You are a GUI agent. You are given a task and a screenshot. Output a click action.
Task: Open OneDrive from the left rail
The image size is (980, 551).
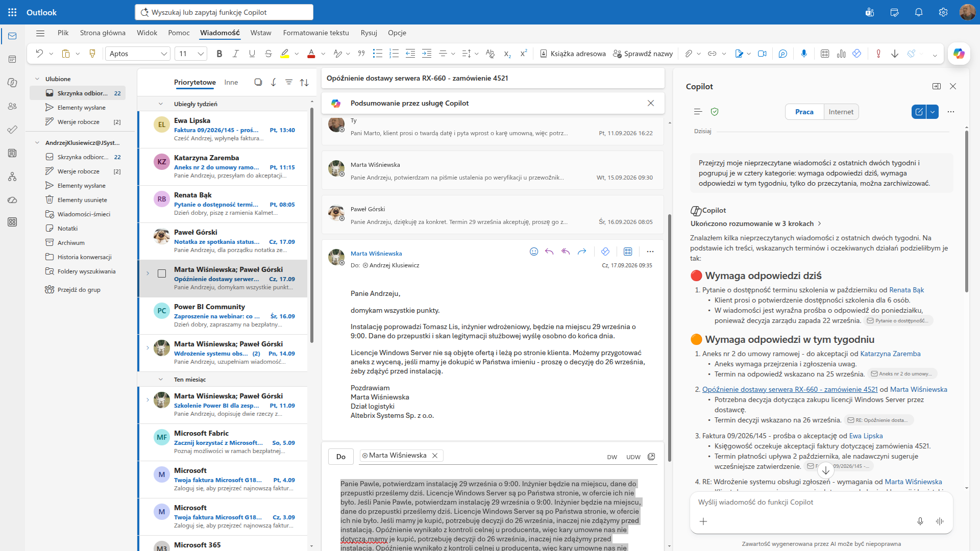(x=12, y=200)
